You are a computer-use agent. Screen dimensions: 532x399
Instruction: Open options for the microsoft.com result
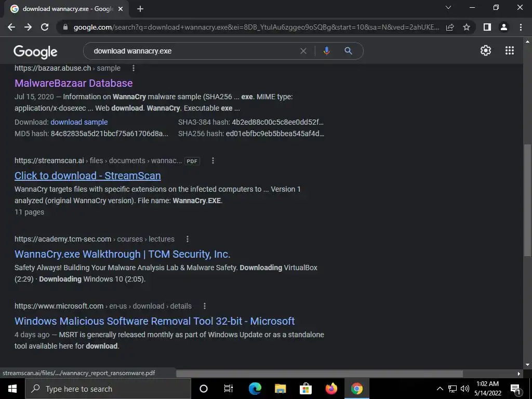[205, 306]
